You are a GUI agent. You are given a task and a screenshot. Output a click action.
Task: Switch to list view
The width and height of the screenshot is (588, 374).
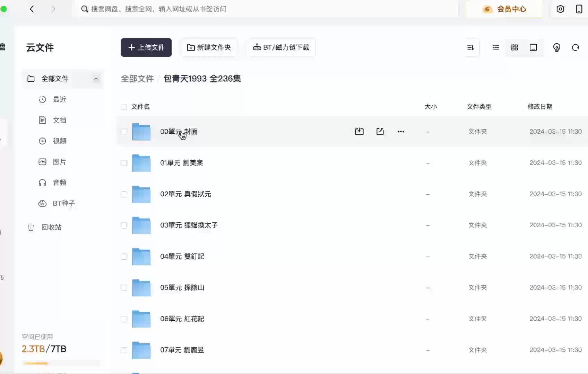coord(496,47)
